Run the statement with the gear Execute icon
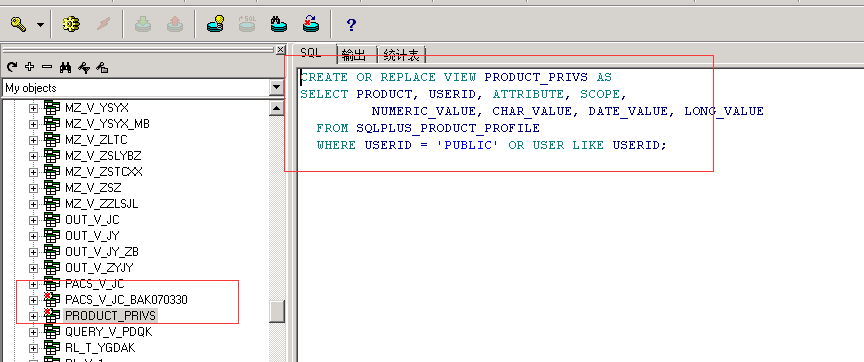864x362 pixels. coord(71,24)
